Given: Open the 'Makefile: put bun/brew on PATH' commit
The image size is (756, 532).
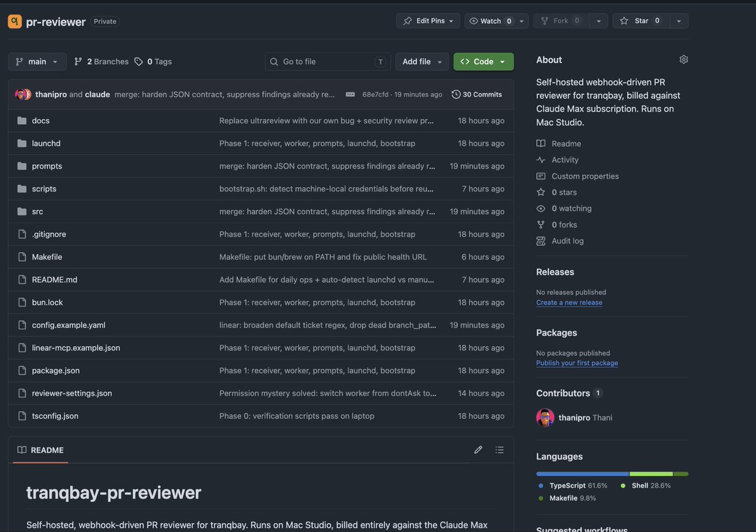Looking at the screenshot, I should [x=323, y=257].
